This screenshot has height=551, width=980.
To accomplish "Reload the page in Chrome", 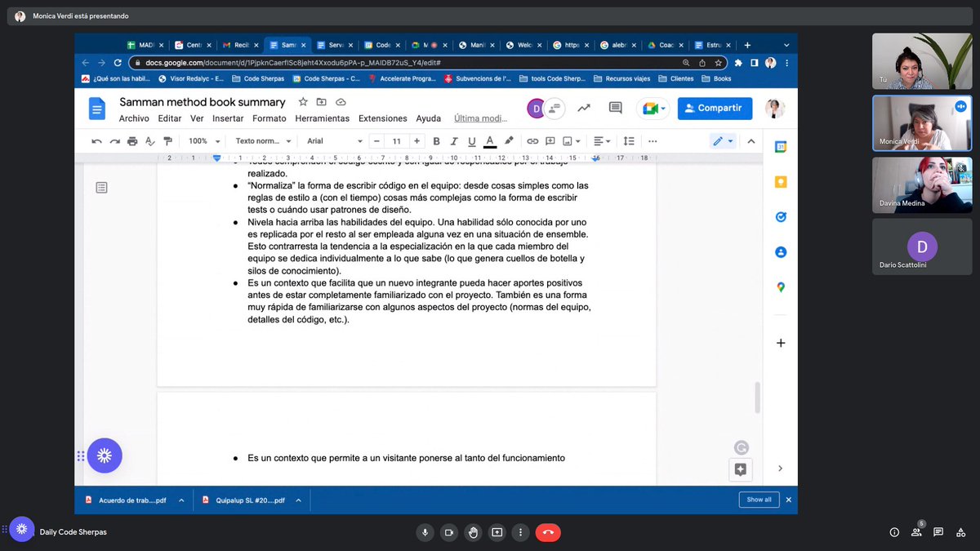I will (x=118, y=62).
